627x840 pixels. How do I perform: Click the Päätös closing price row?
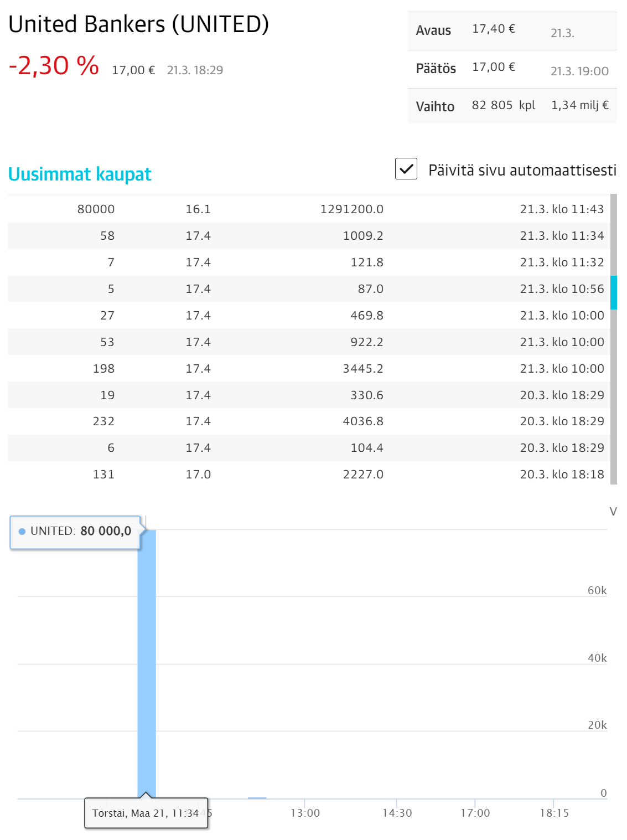512,69
